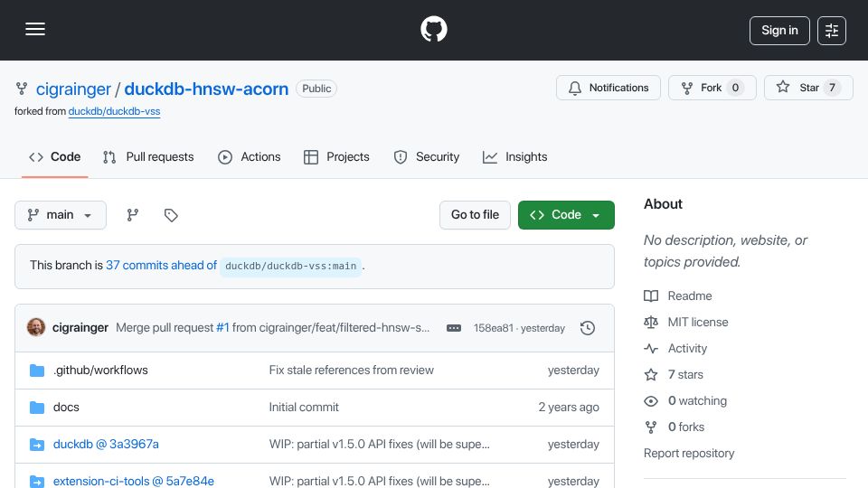The width and height of the screenshot is (868, 488).
Task: Open the Actions tab
Action: pyautogui.click(x=250, y=157)
